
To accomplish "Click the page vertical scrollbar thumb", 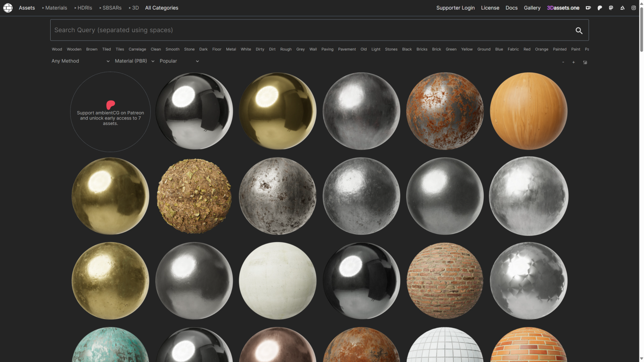I will 641,29.
